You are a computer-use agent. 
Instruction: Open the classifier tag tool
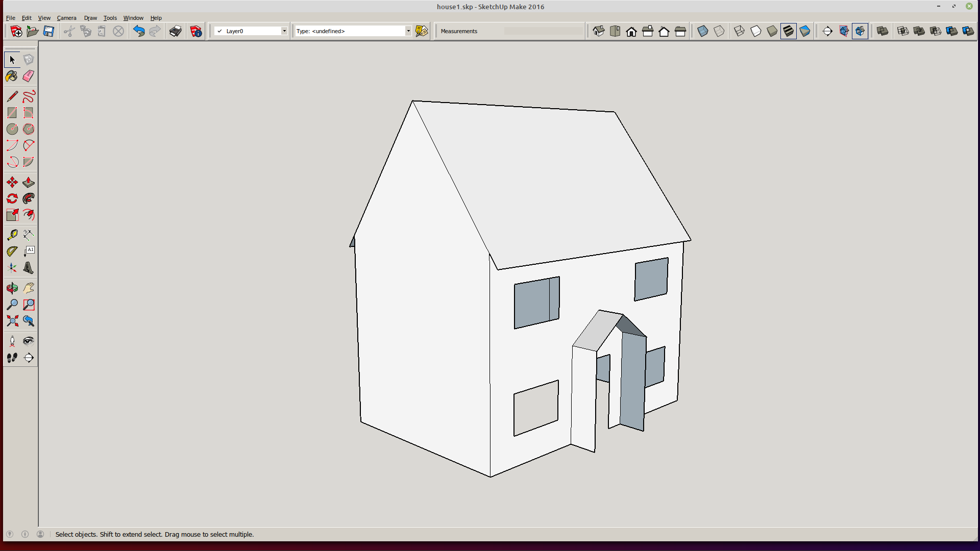pyautogui.click(x=422, y=31)
